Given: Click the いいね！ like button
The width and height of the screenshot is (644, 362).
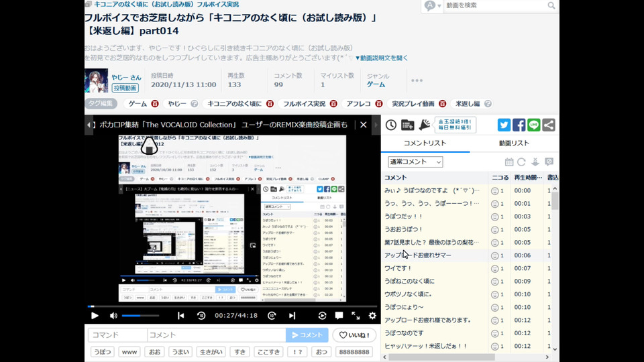Looking at the screenshot, I should pyautogui.click(x=354, y=335).
